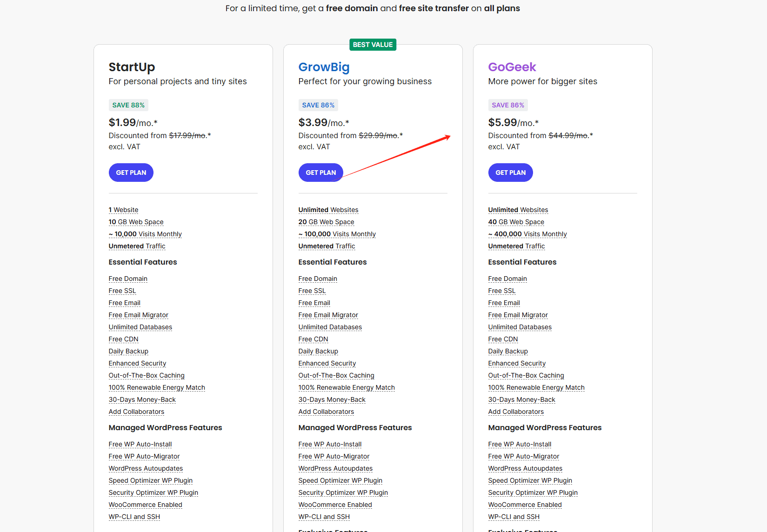The height and width of the screenshot is (532, 767).
Task: Click the BEST VALUE badge
Action: [373, 45]
